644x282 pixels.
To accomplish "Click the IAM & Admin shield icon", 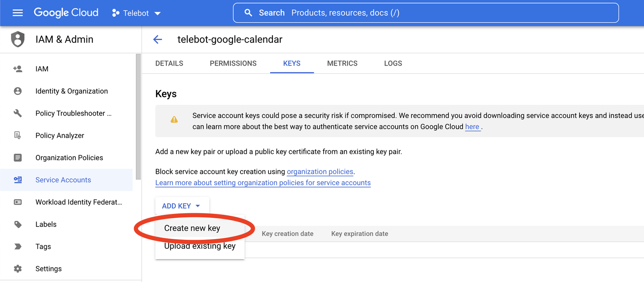I will [18, 39].
